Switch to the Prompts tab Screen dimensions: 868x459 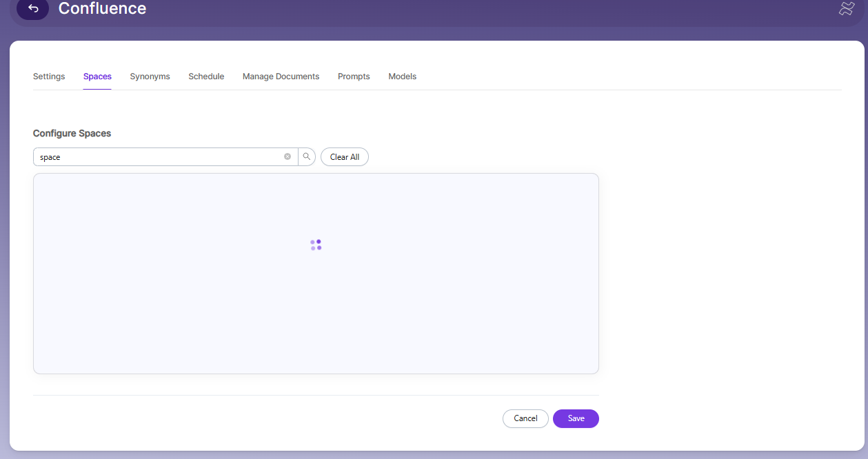point(354,76)
